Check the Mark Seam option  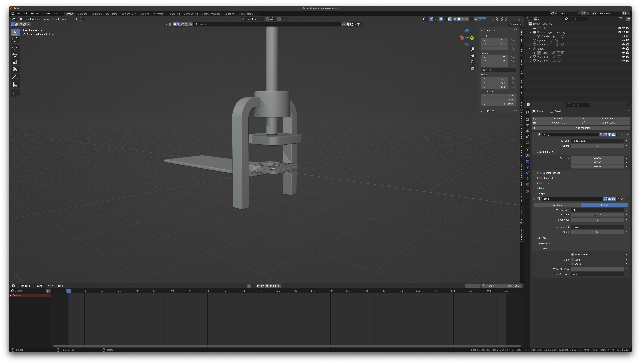pyautogui.click(x=572, y=260)
